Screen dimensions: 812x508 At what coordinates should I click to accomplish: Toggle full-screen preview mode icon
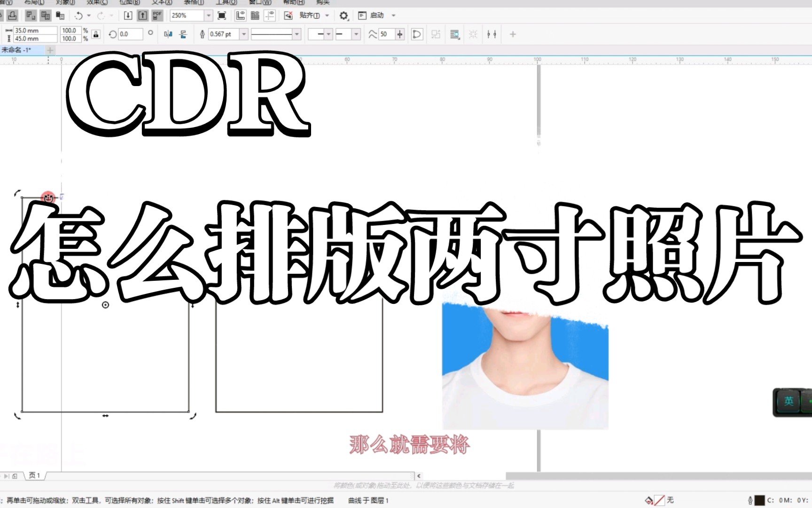point(221,16)
